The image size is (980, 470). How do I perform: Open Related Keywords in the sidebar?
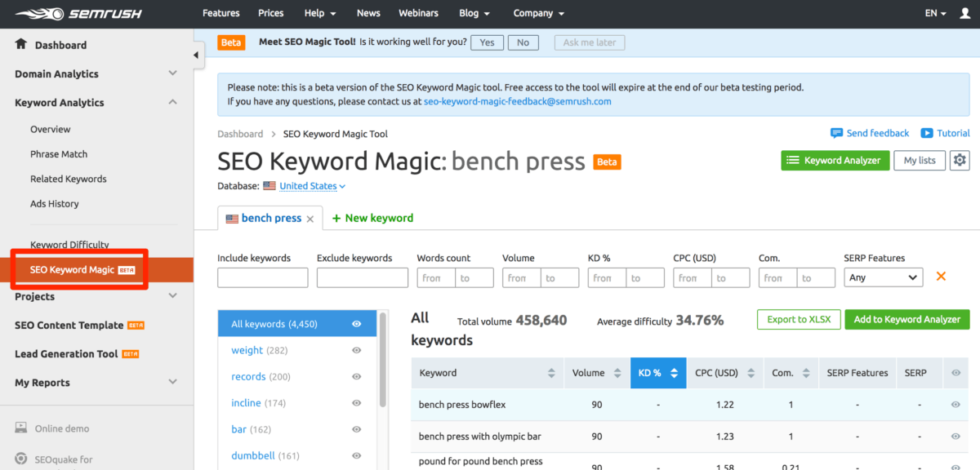coord(69,179)
